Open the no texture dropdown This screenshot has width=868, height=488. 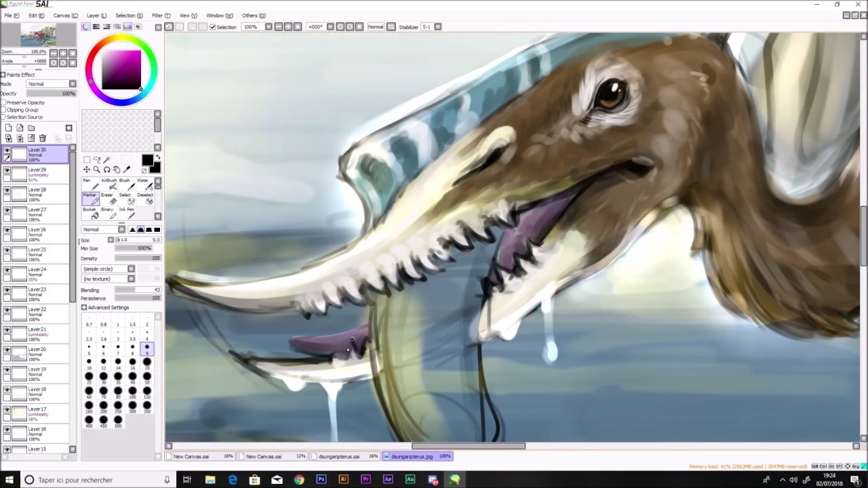(x=108, y=279)
